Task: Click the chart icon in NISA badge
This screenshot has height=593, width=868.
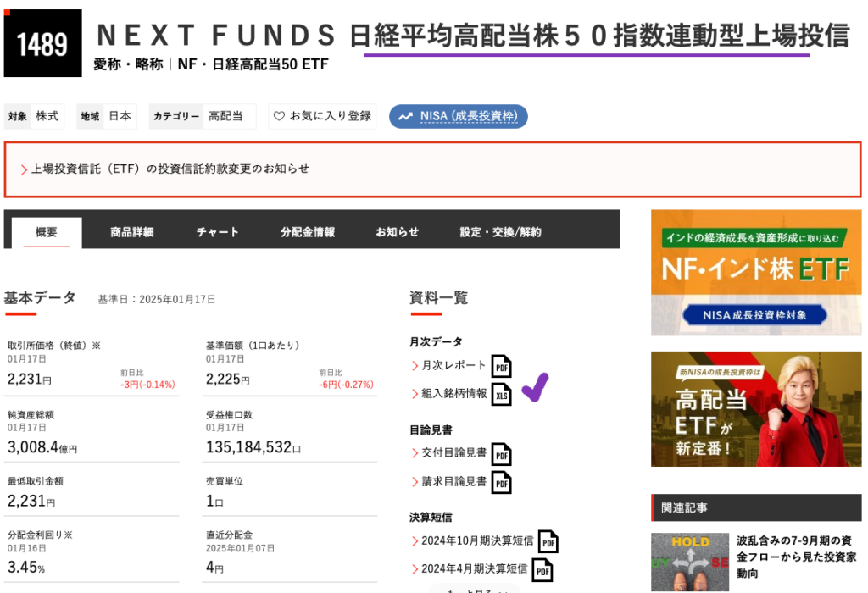Action: point(406,116)
